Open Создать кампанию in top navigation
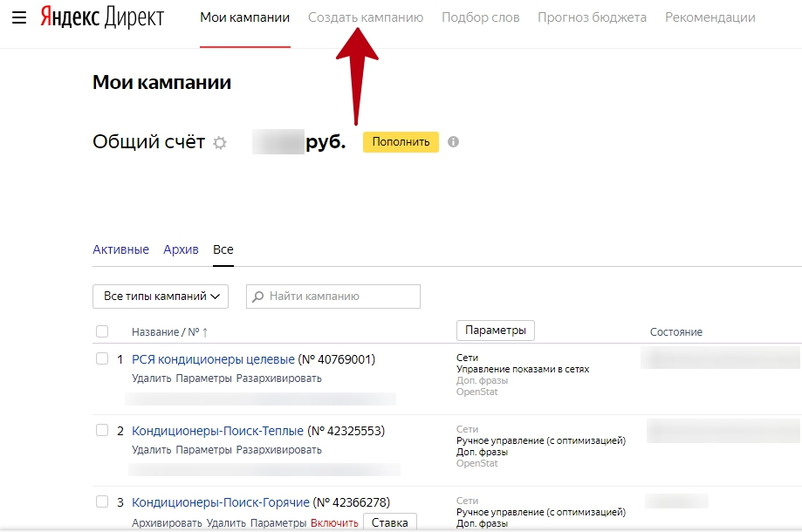Viewport: 802px width, 532px height. (x=366, y=17)
